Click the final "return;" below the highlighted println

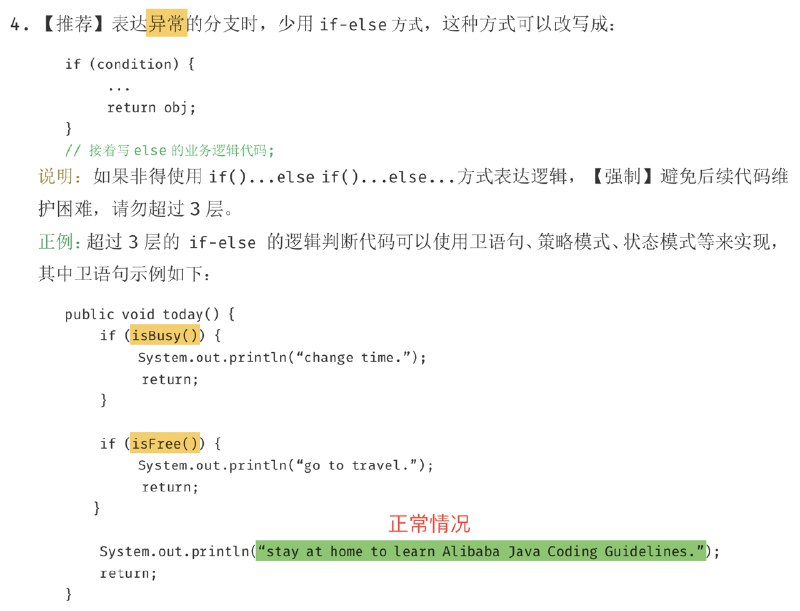(x=128, y=573)
